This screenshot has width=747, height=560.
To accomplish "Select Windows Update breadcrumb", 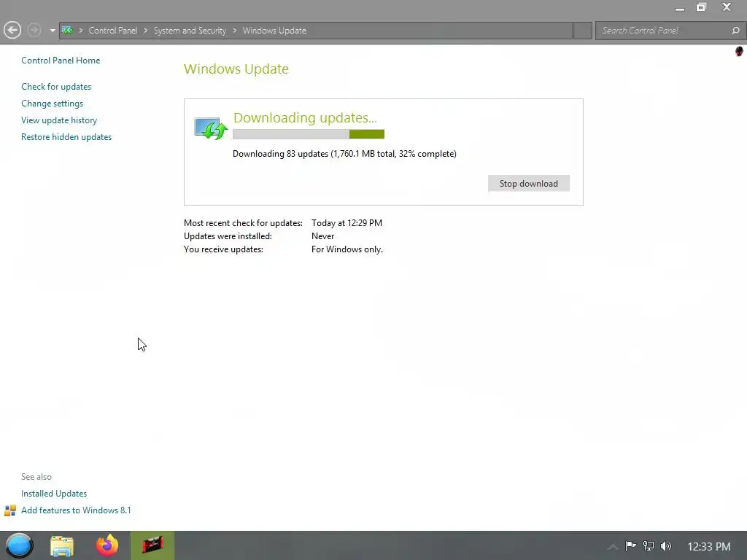I will pyautogui.click(x=274, y=31).
